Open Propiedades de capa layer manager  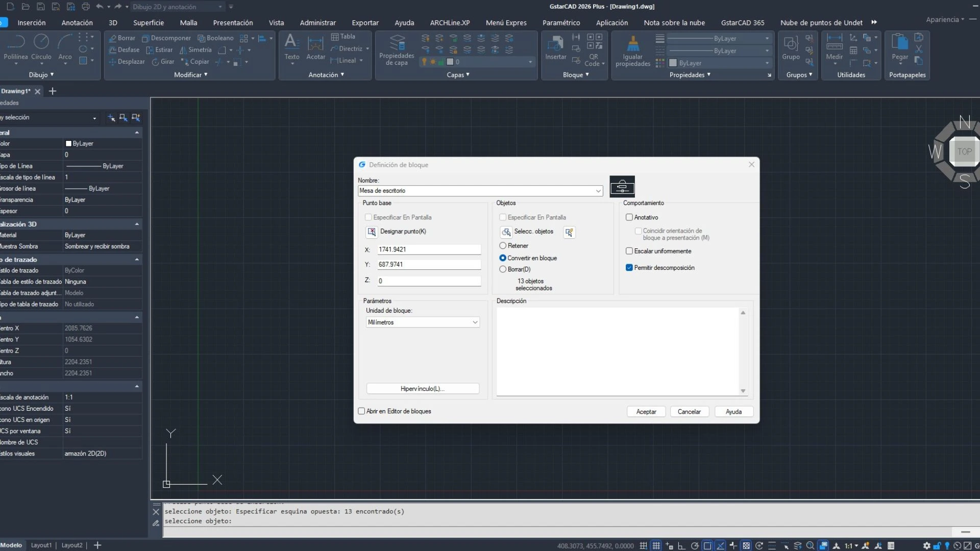coord(397,48)
